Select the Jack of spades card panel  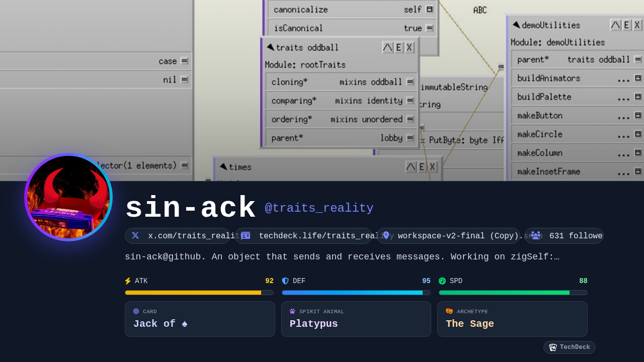tap(200, 319)
